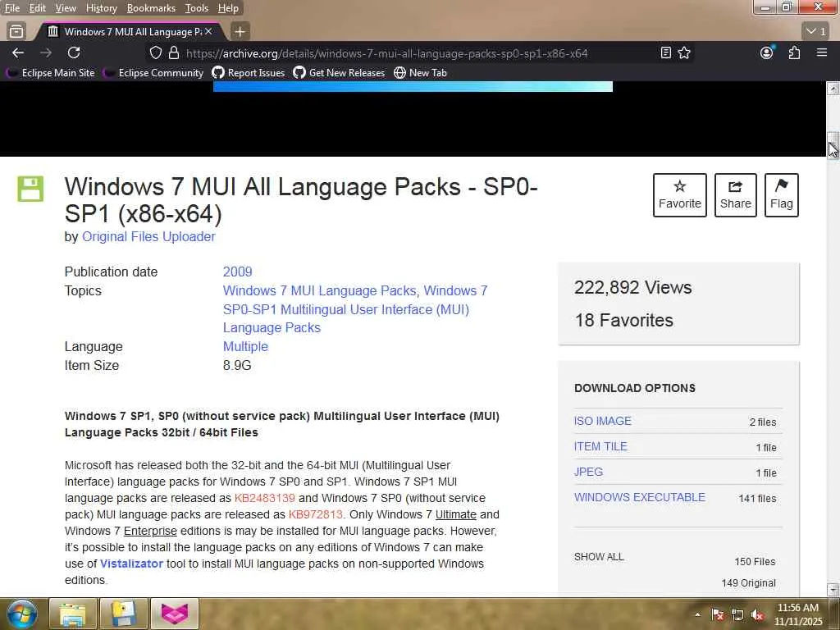This screenshot has height=630, width=840.
Task: Open the clock showing 11:56 AM
Action: coord(797,614)
